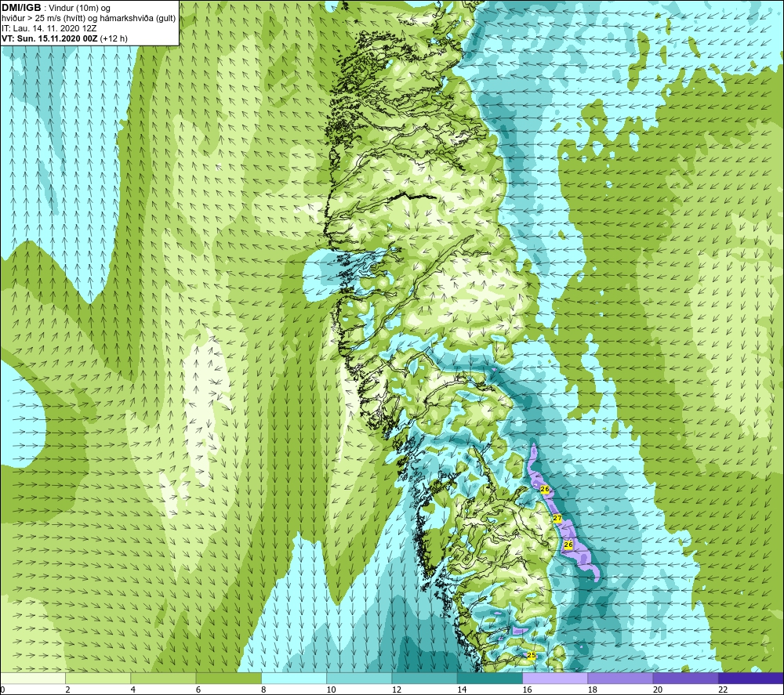
Task: Select the 4–6 m/s green swatch
Action: pyautogui.click(x=163, y=679)
